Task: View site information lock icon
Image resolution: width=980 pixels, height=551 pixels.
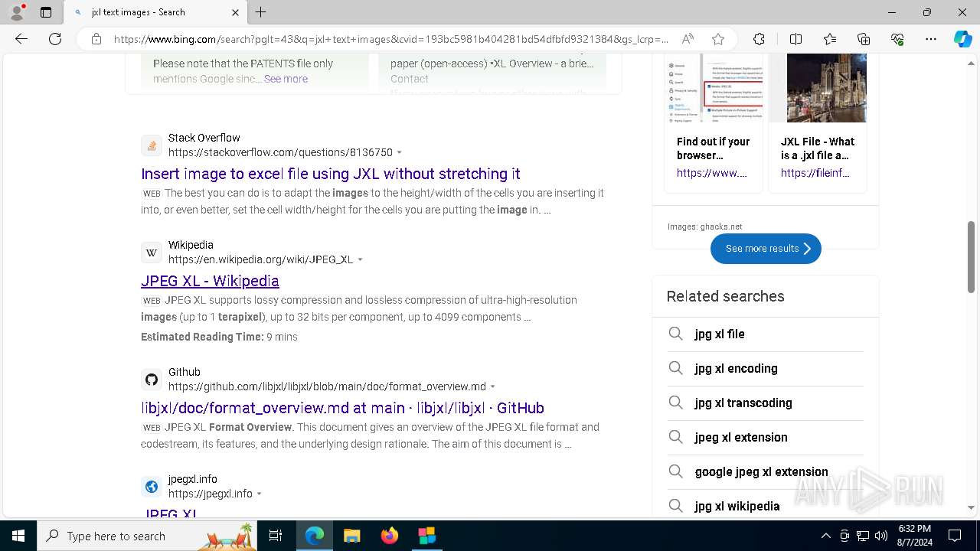Action: click(x=96, y=39)
